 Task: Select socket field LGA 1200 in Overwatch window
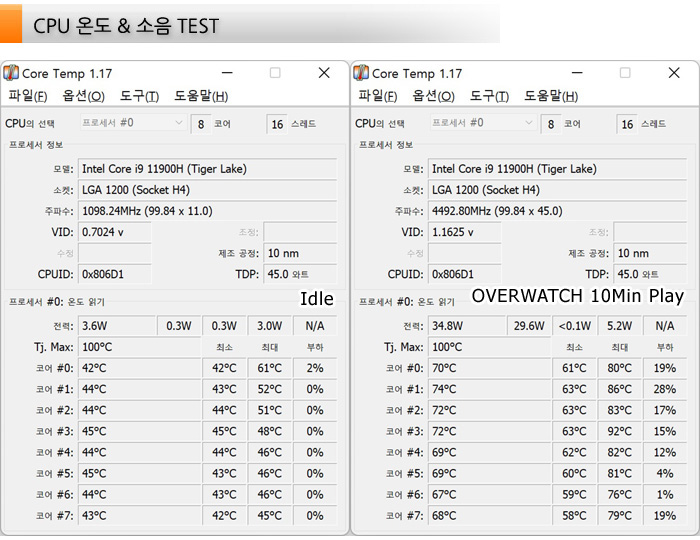tap(558, 190)
